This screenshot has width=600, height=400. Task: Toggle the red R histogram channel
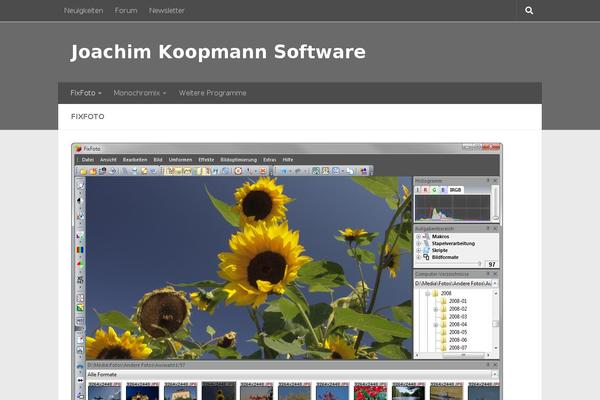(x=426, y=190)
